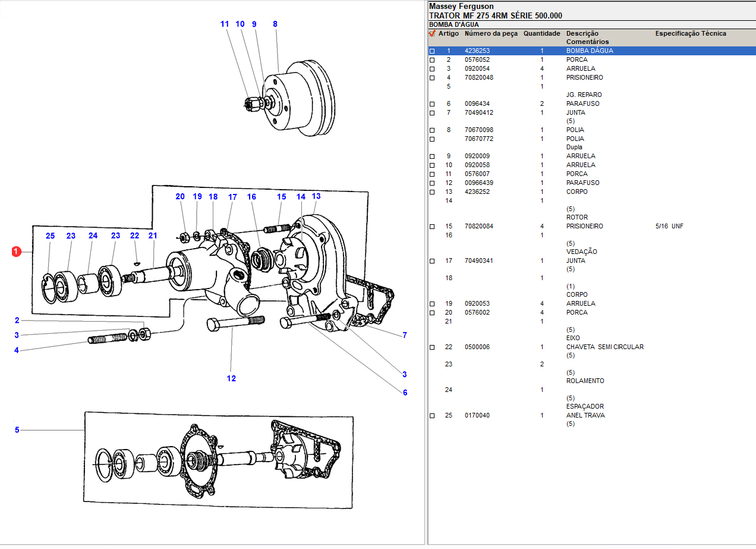The height and width of the screenshot is (549, 756).
Task: Mark the checkbox for CHAVETA SEMI CIRCULAR
Action: [x=432, y=347]
